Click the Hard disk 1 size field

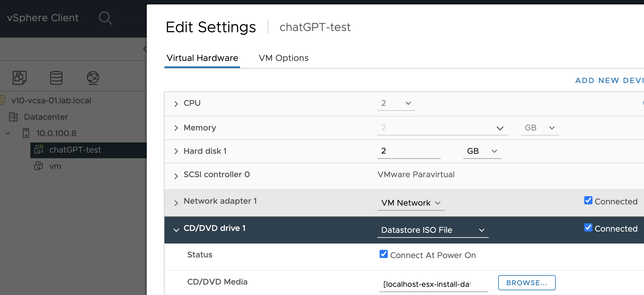tap(408, 151)
